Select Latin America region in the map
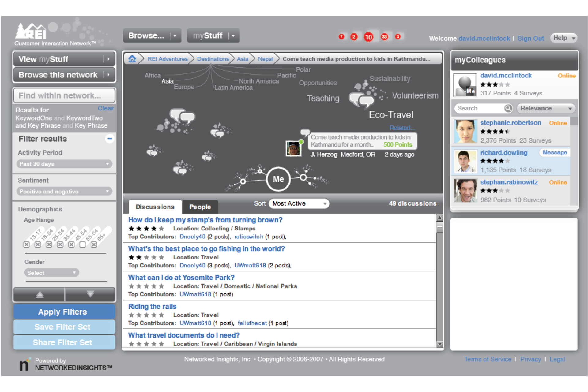588x392 pixels. tap(233, 88)
